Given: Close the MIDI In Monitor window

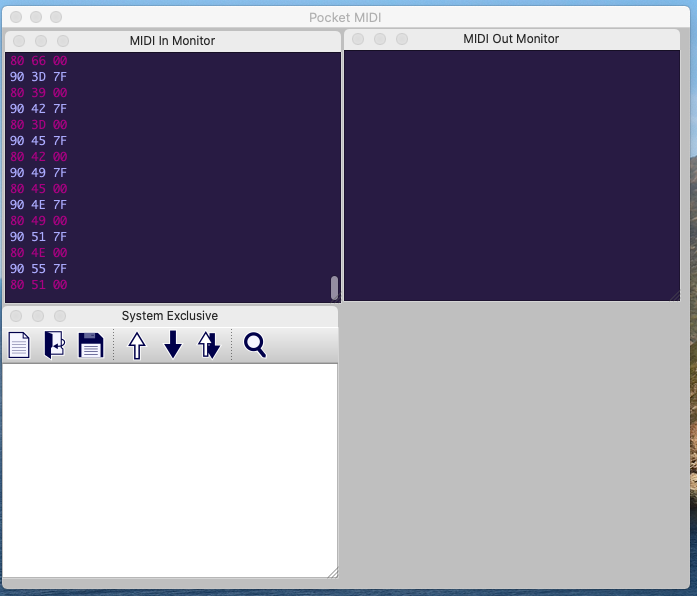Looking at the screenshot, I should 19,41.
